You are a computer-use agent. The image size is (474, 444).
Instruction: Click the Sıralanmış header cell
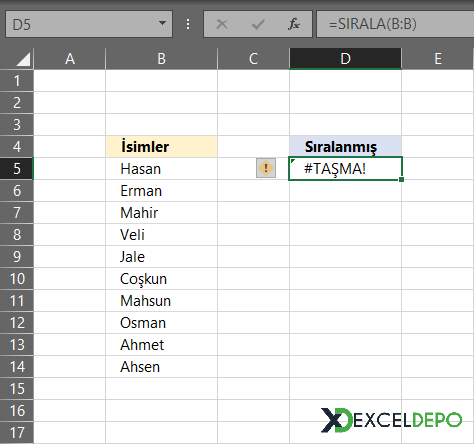345,146
